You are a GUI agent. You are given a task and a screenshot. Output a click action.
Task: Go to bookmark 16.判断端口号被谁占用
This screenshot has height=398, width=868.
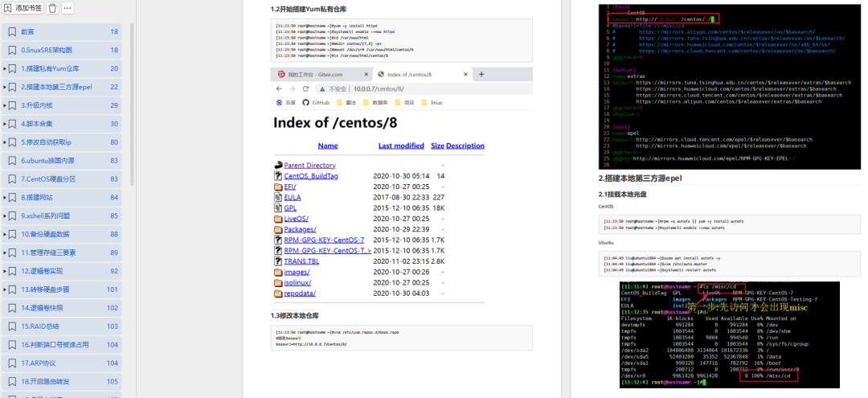pyautogui.click(x=61, y=344)
